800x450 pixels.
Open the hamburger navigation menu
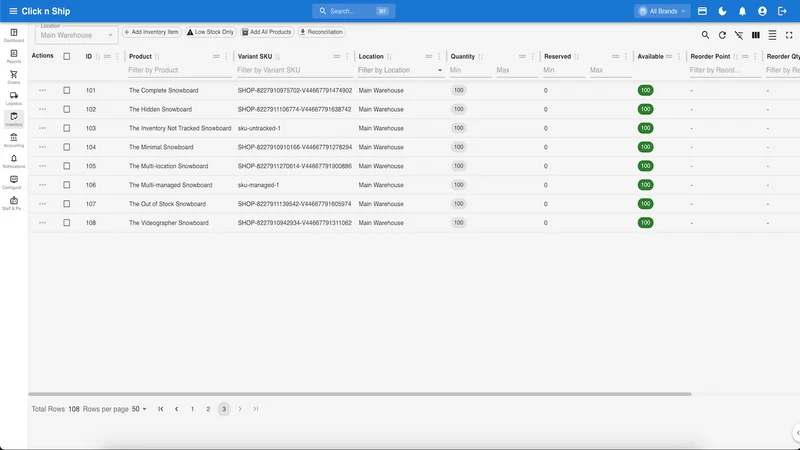pos(13,11)
